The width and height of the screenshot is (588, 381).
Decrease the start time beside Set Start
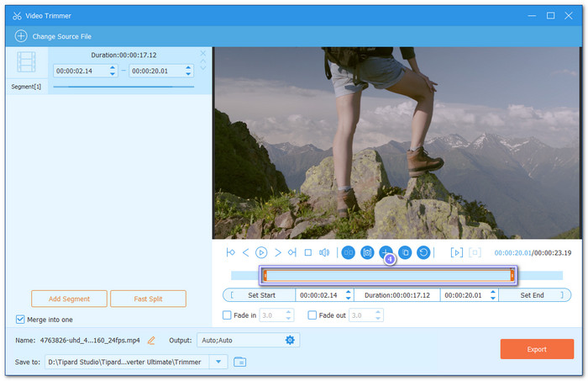click(x=349, y=298)
